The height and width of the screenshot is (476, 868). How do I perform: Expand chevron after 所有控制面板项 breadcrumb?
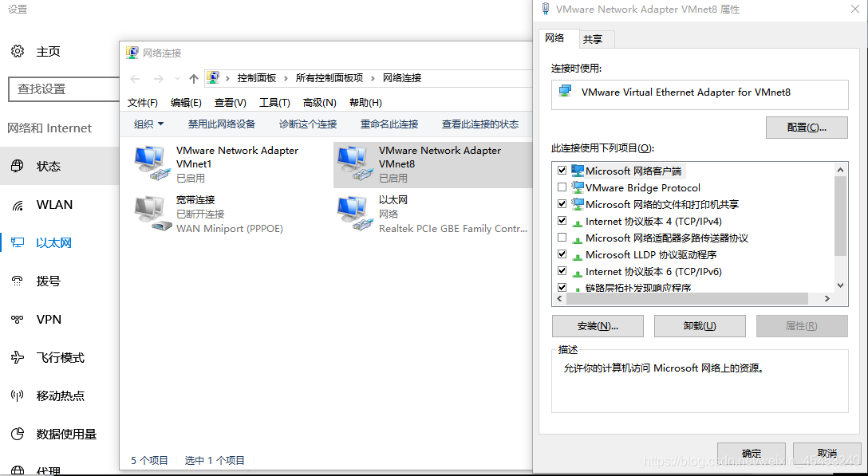373,78
